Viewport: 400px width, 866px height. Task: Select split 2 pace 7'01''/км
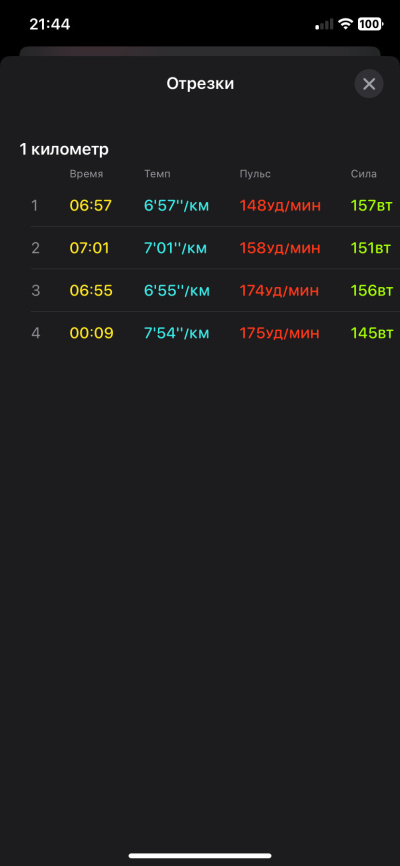176,248
